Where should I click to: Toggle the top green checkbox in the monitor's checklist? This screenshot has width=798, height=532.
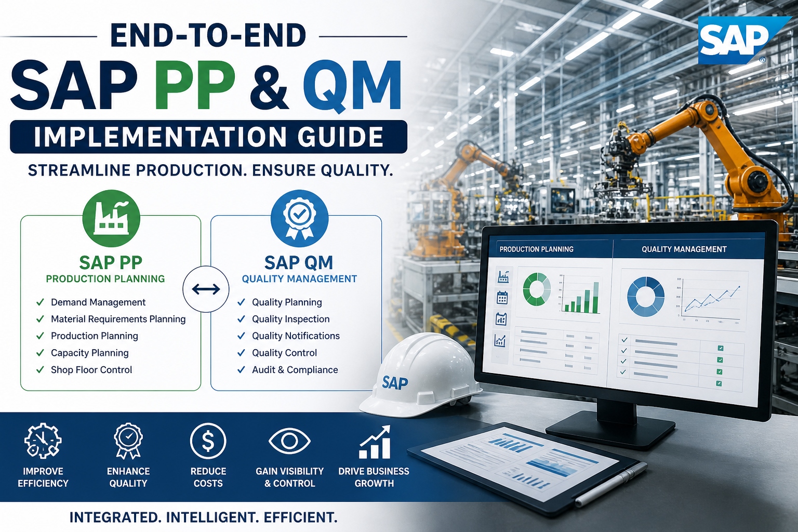click(x=721, y=348)
